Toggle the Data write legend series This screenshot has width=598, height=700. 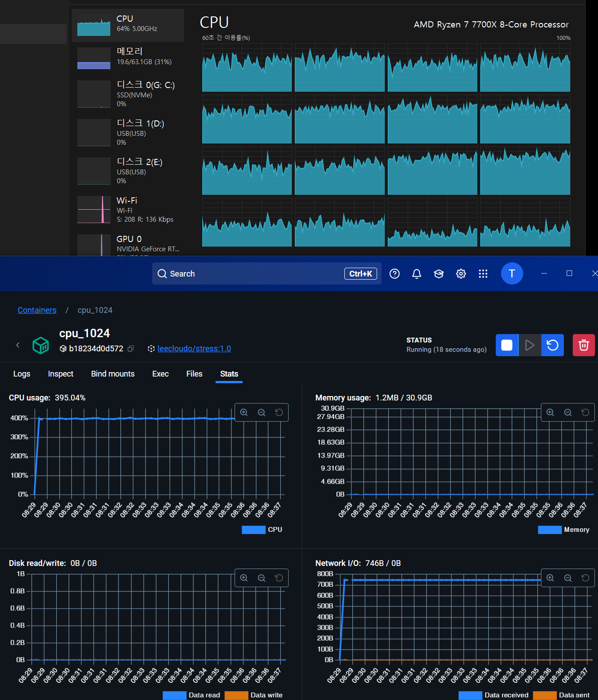(x=253, y=695)
